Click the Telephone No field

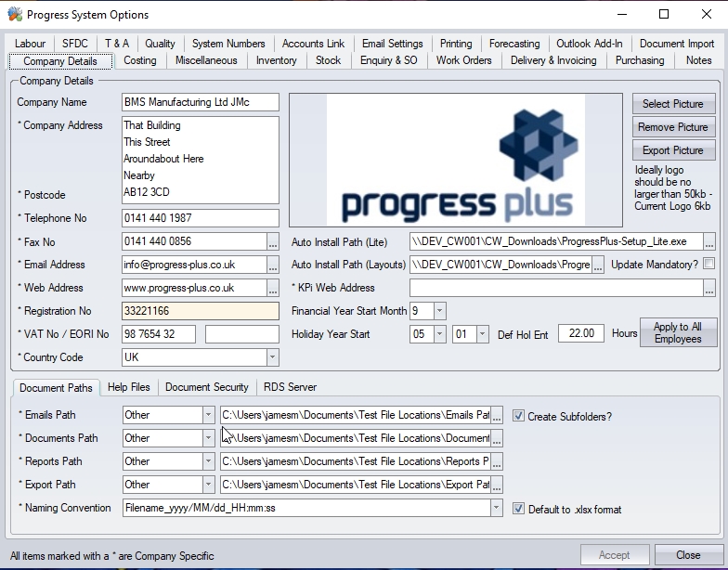(x=201, y=218)
